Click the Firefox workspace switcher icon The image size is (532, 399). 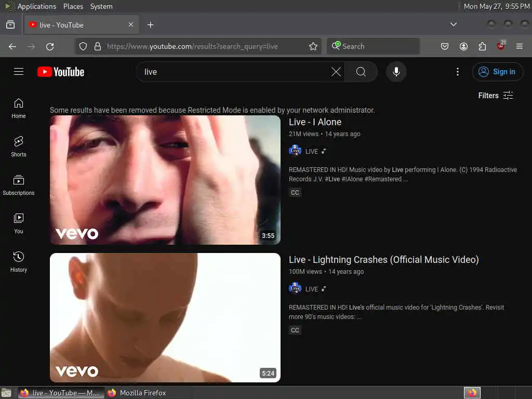[x=472, y=393]
